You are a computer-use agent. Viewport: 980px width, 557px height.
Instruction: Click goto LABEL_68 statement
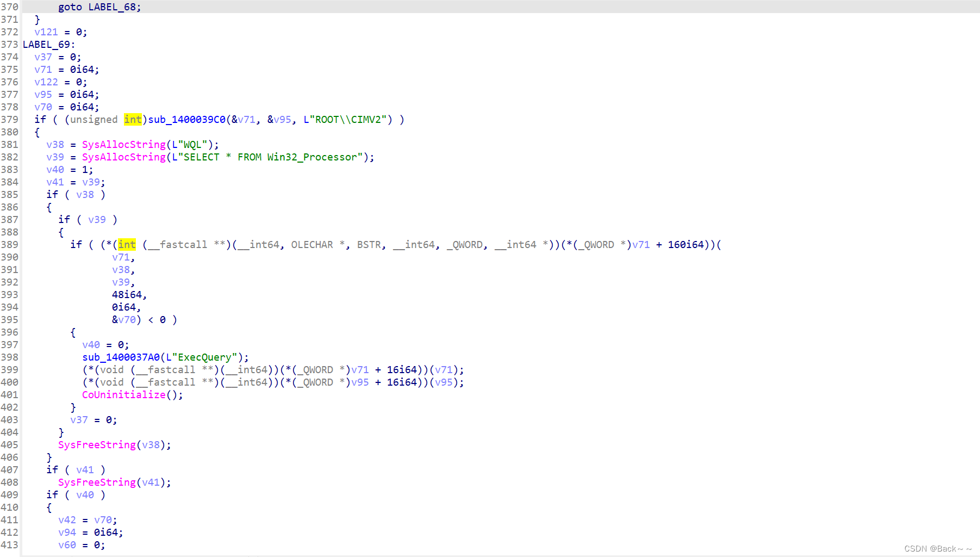(x=99, y=7)
